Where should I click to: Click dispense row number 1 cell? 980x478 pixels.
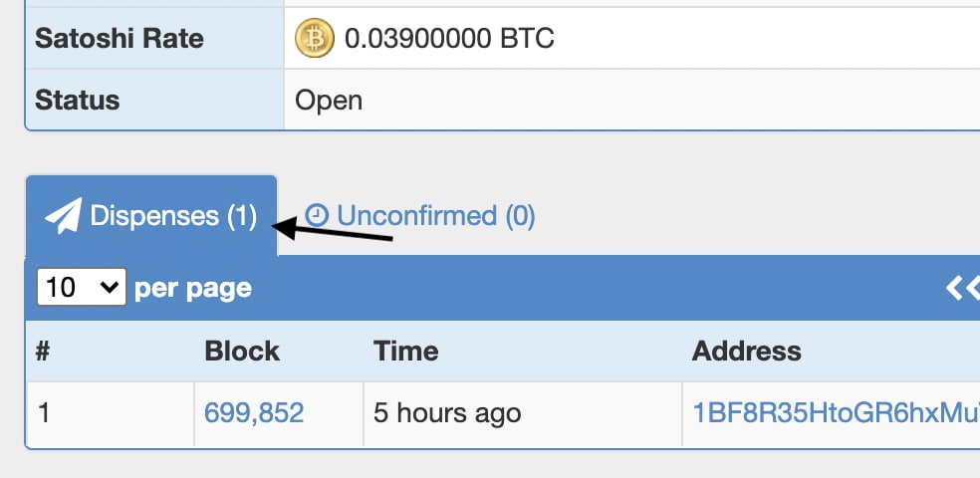(x=110, y=413)
